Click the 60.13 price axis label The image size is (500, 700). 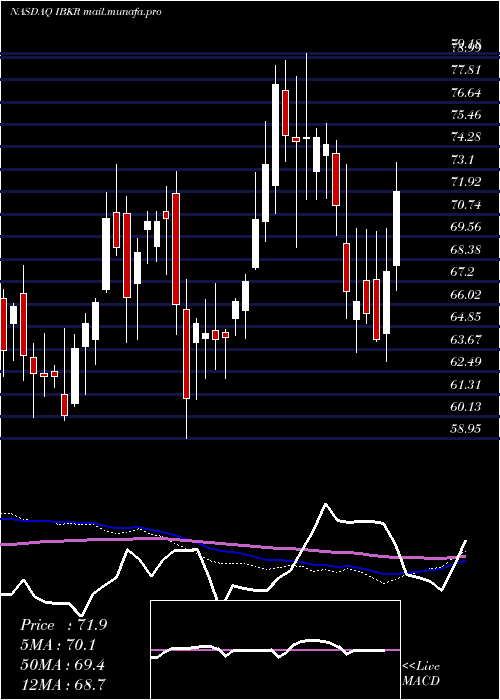[x=466, y=407]
